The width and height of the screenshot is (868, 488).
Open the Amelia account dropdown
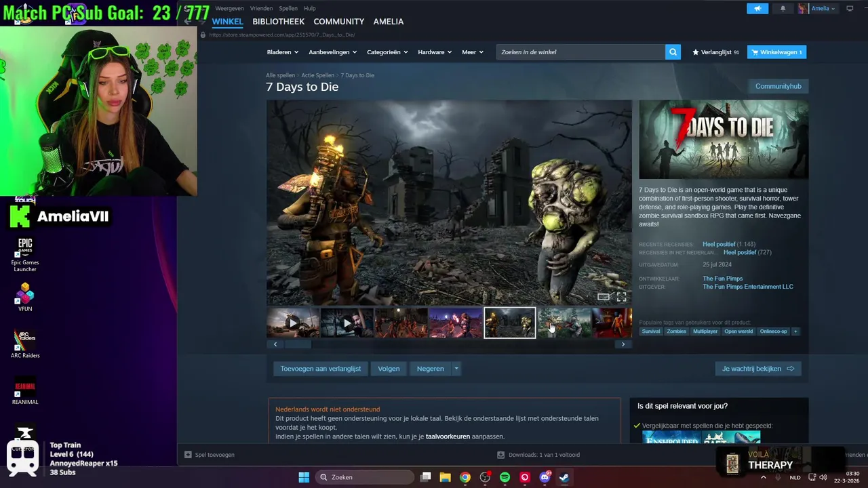pyautogui.click(x=817, y=9)
